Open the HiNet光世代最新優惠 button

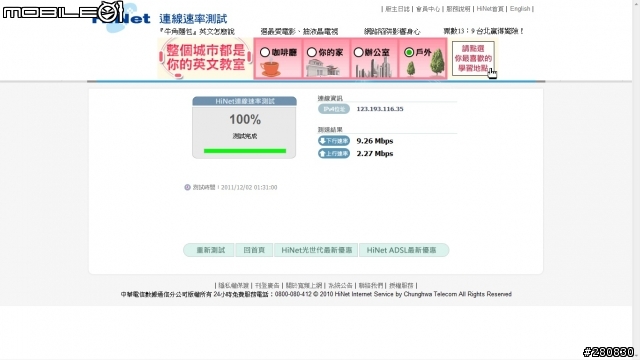[x=316, y=250]
